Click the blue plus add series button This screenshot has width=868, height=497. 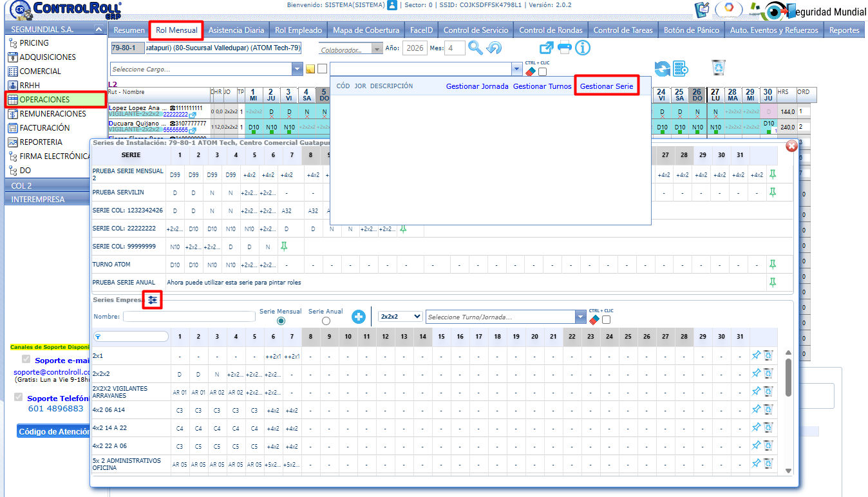pyautogui.click(x=359, y=317)
